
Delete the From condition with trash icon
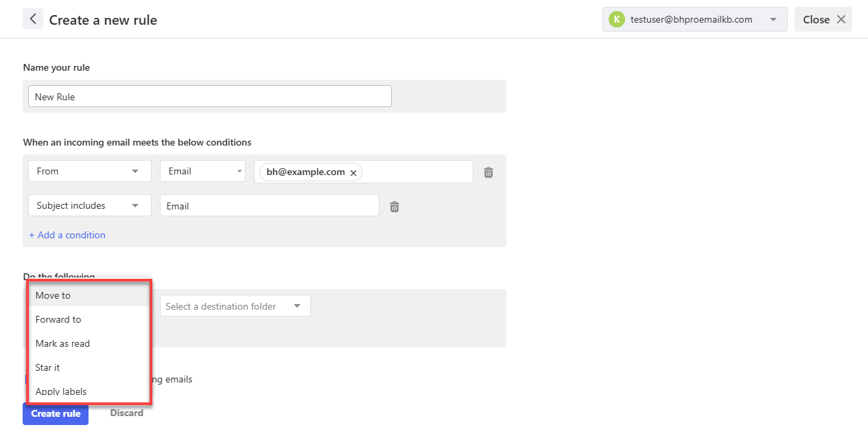[x=489, y=172]
